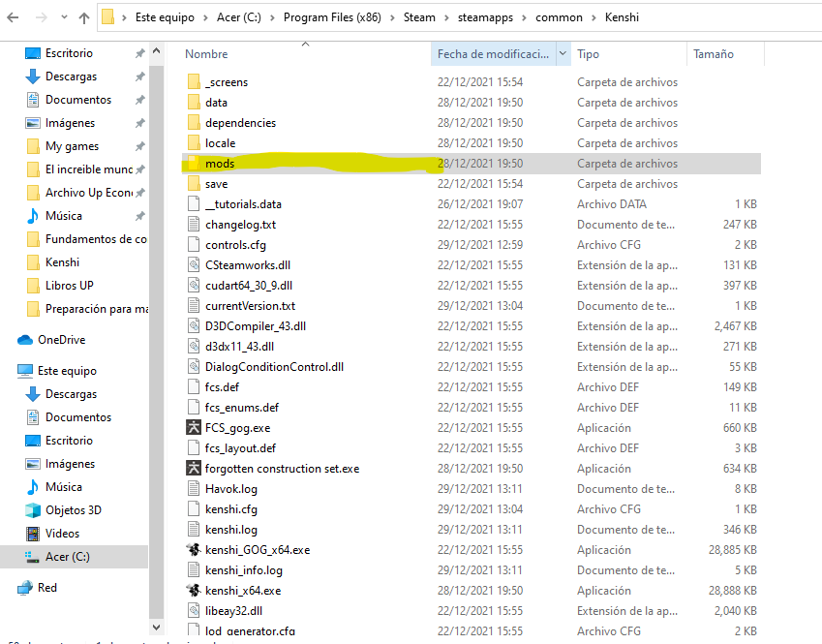
Task: Select OneDrive in navigation pane
Action: (x=61, y=340)
